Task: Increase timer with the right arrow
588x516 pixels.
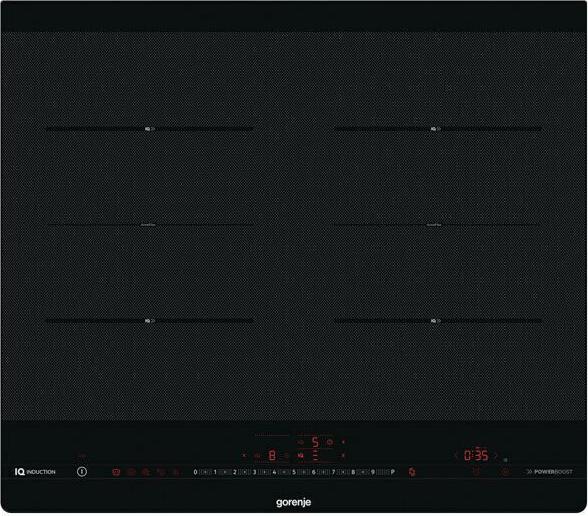Action: (x=496, y=455)
